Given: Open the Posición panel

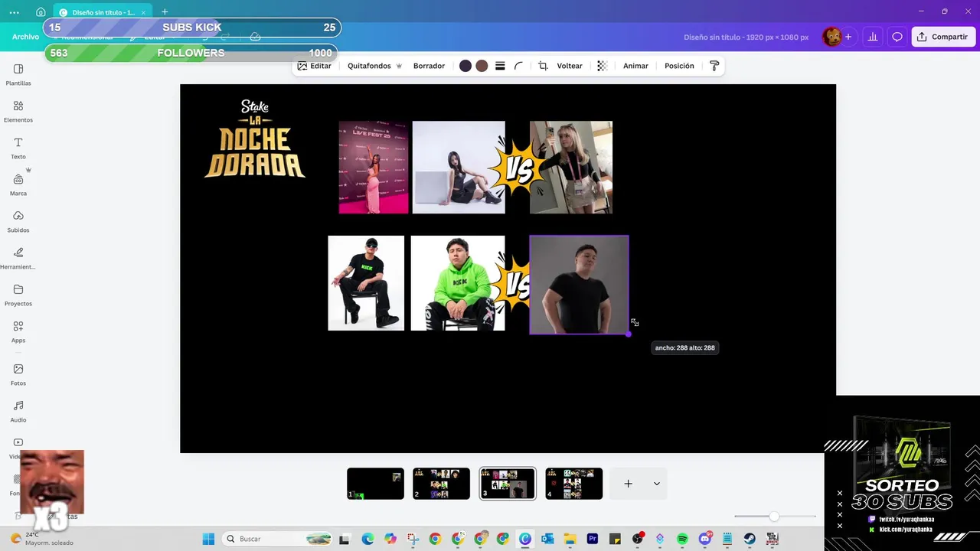Looking at the screenshot, I should pyautogui.click(x=679, y=66).
